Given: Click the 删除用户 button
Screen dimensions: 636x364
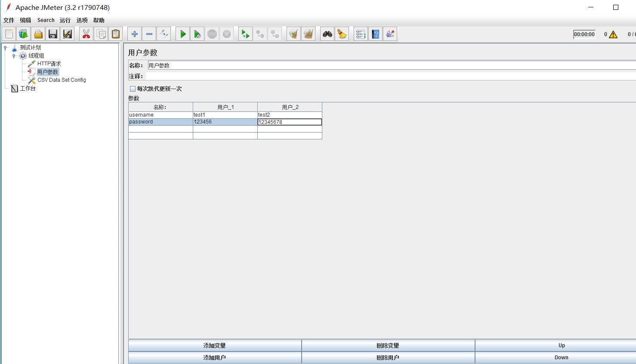Looking at the screenshot, I should [x=388, y=358].
